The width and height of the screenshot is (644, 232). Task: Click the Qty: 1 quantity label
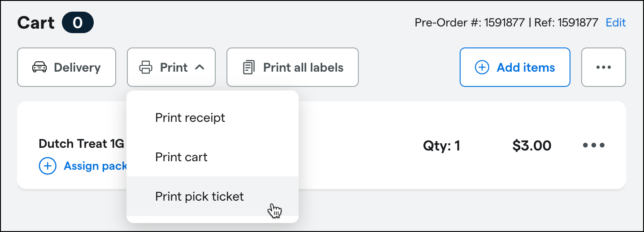pos(441,146)
